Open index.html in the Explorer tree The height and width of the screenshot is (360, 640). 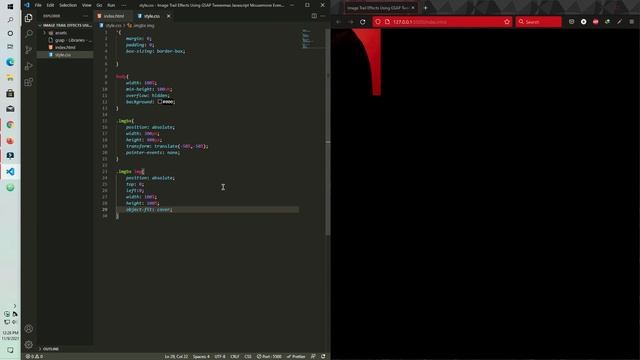[x=65, y=47]
